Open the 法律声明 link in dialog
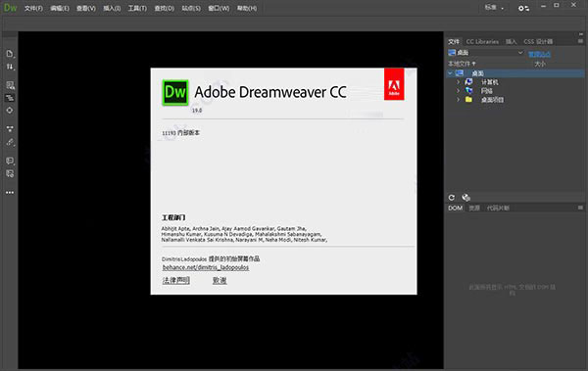Image resolution: width=588 pixels, height=371 pixels. pos(175,280)
